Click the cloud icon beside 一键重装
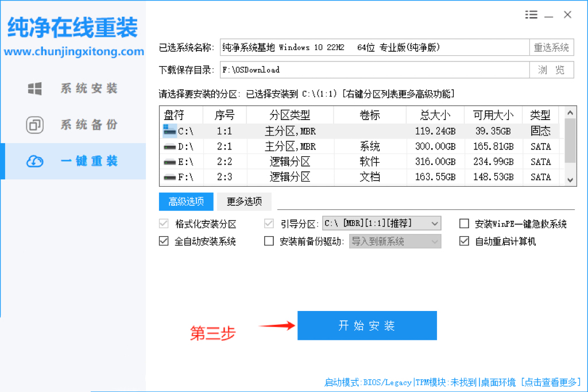 35,161
